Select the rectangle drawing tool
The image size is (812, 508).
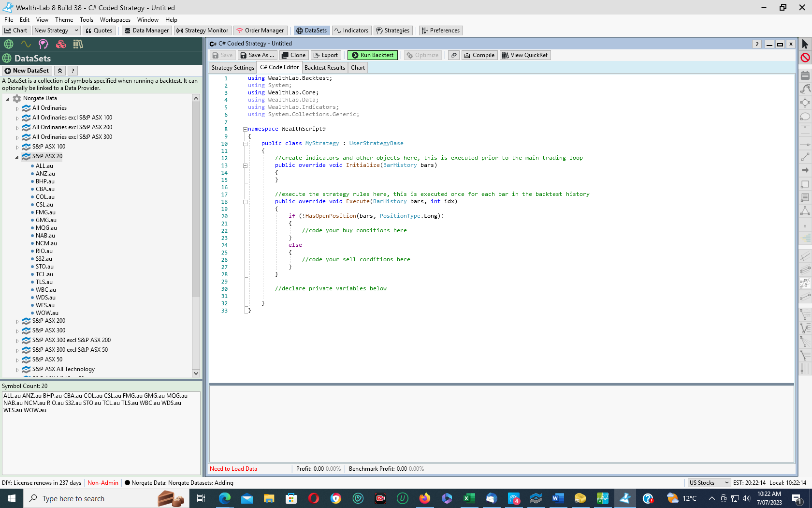point(805,184)
